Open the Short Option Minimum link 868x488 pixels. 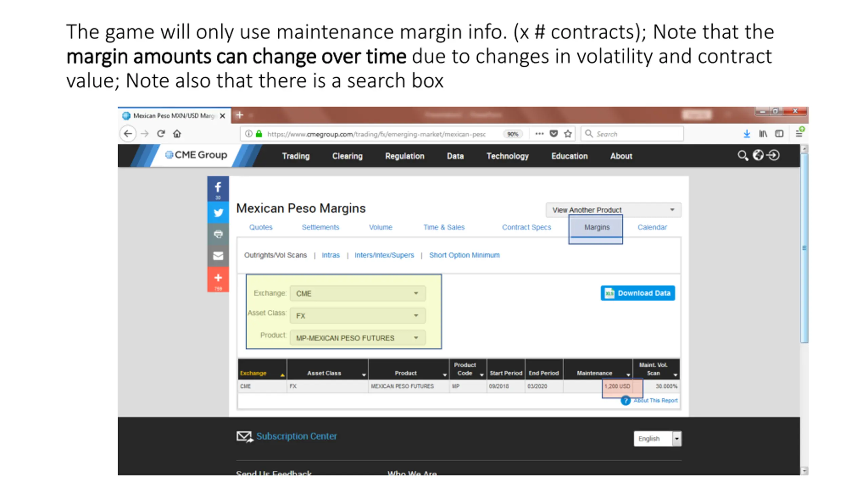pos(464,255)
